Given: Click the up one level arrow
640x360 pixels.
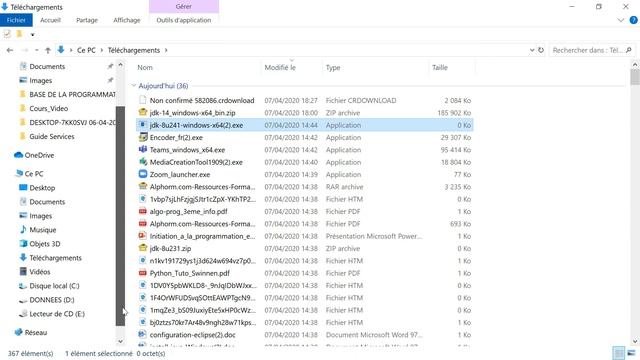Looking at the screenshot, I should (48, 50).
